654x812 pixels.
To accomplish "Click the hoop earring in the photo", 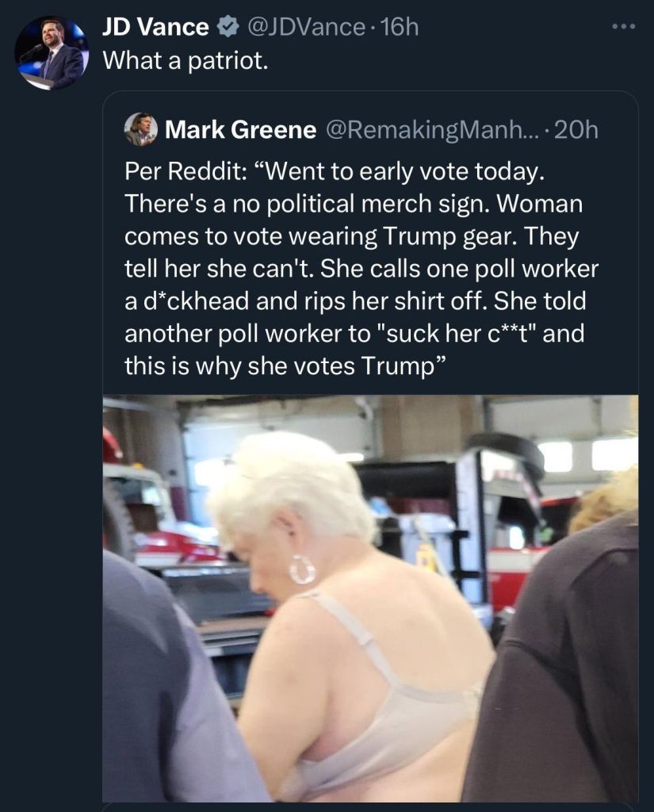I will [x=302, y=569].
